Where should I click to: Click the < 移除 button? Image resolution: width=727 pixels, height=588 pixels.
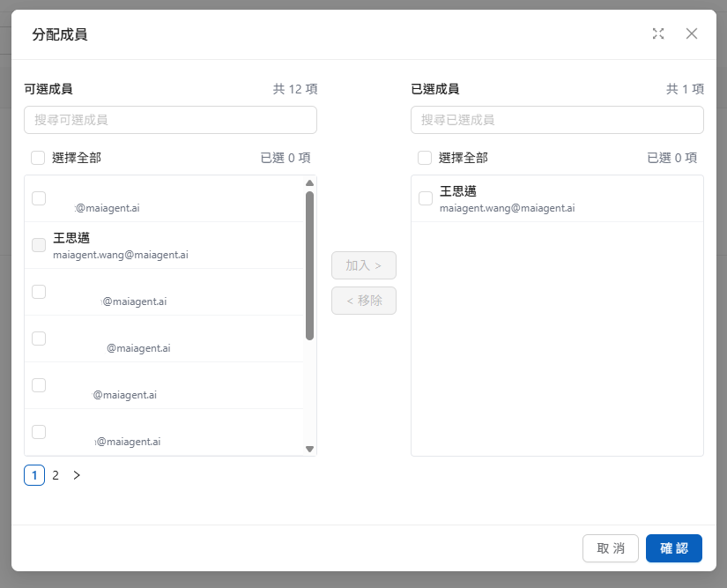(363, 301)
